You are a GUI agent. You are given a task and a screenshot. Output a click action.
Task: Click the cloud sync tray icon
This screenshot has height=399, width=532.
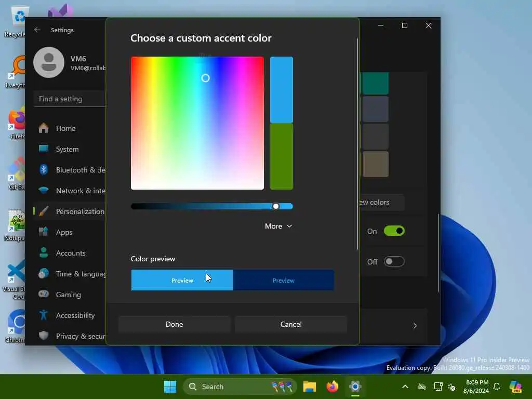point(422,387)
